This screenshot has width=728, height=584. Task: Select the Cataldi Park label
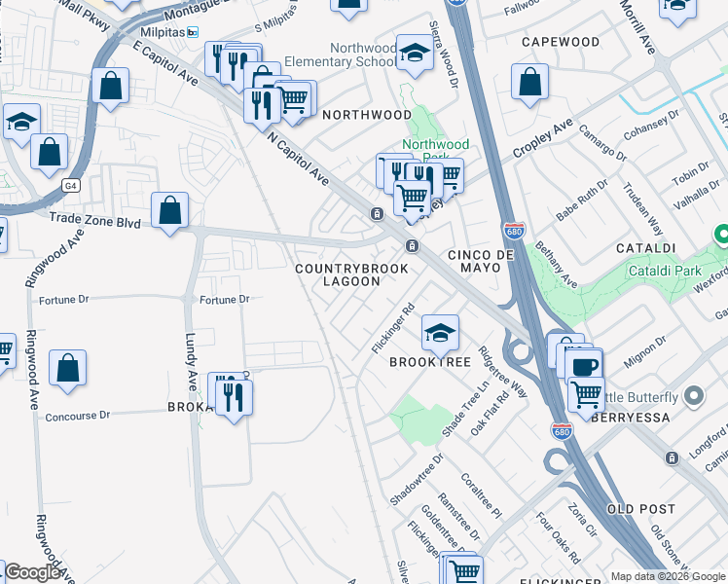(x=665, y=271)
